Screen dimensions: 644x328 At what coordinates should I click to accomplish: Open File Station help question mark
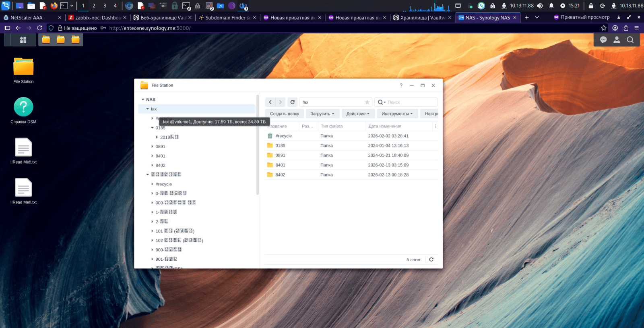tap(401, 85)
